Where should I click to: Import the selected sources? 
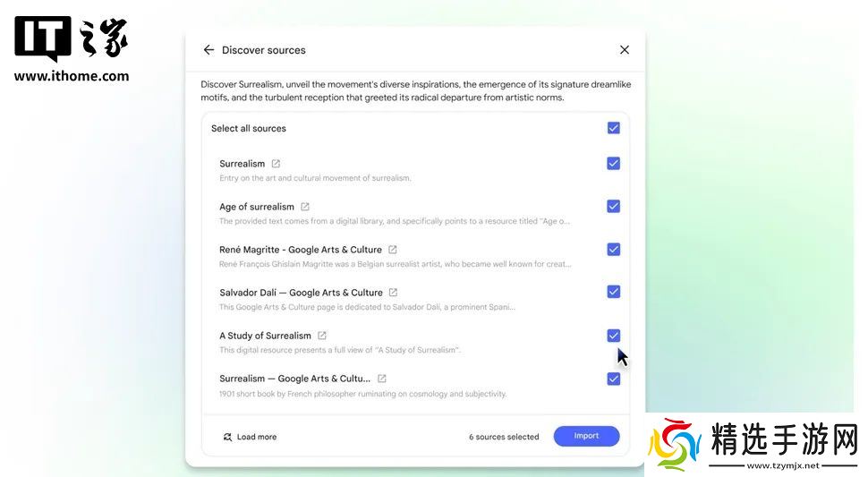(x=586, y=436)
